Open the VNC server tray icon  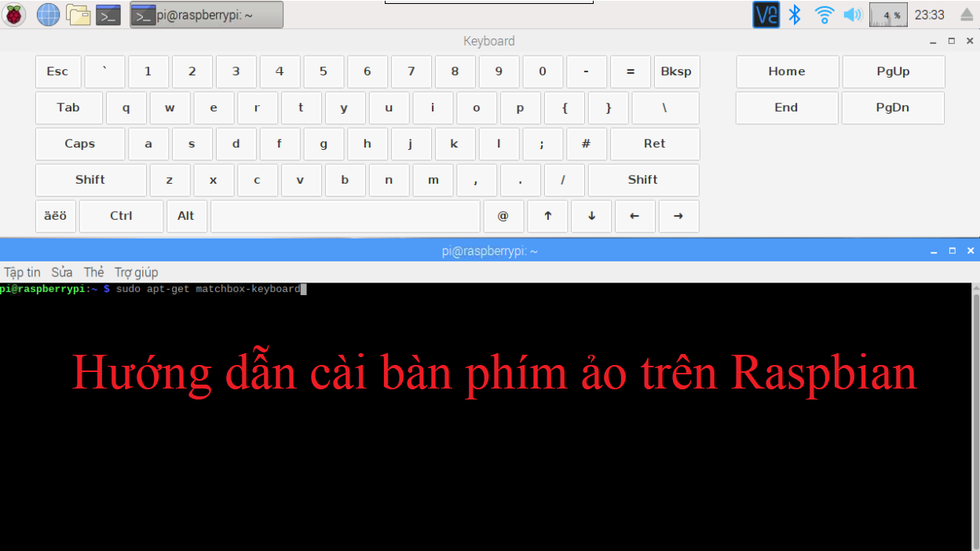click(x=766, y=14)
